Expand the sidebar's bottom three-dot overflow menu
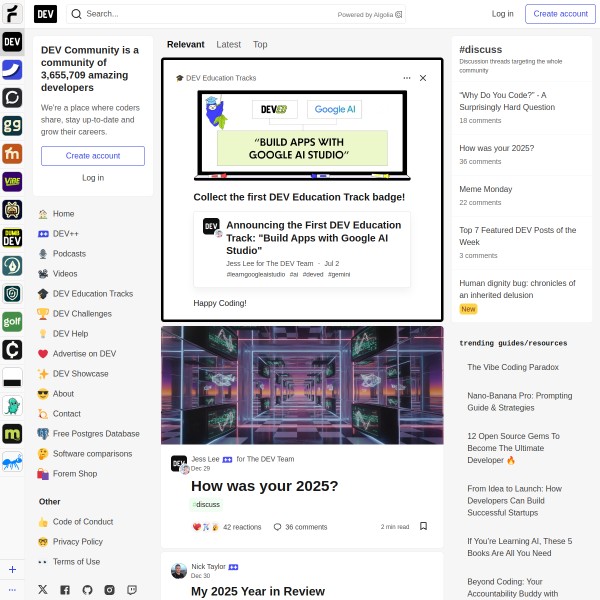600x600 pixels. [12, 590]
